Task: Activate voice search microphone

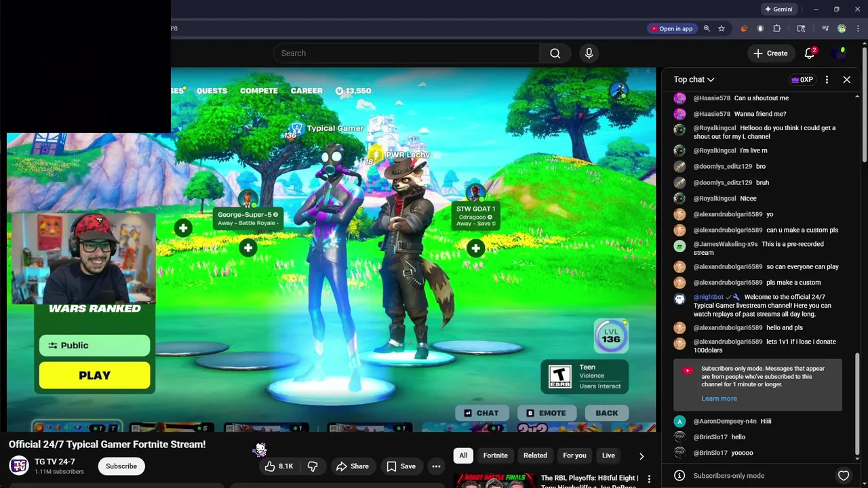Action: [x=589, y=54]
